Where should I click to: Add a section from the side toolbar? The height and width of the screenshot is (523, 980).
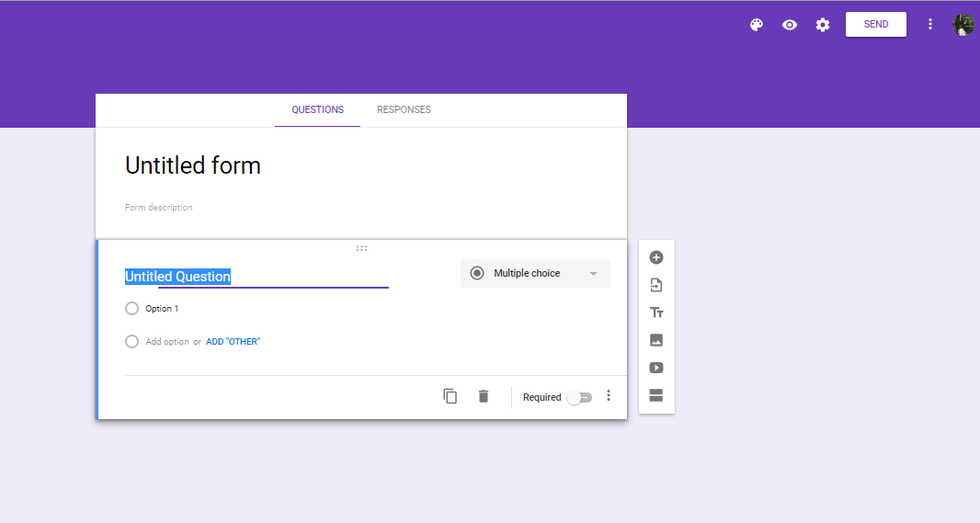coord(656,395)
